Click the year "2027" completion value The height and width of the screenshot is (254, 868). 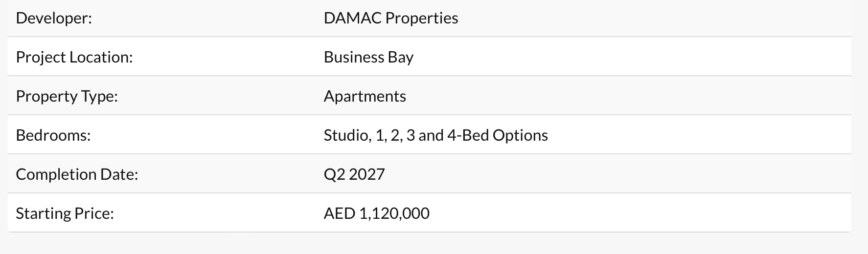[367, 174]
